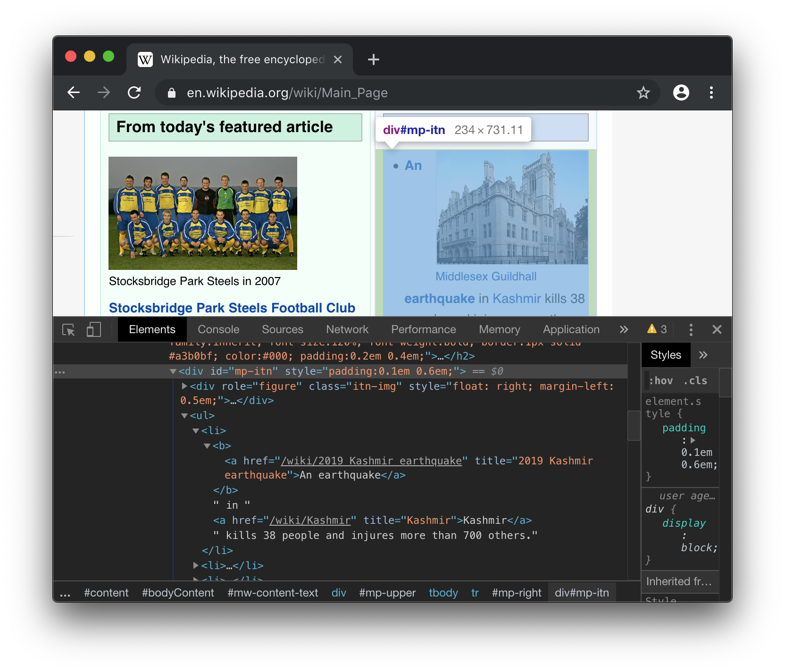Bookmark this page with star icon
785x672 pixels.
[643, 92]
